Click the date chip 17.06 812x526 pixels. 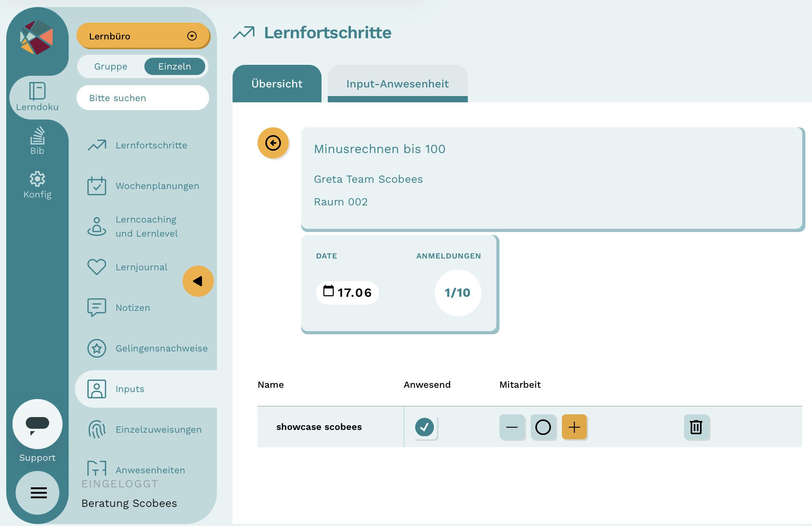347,292
